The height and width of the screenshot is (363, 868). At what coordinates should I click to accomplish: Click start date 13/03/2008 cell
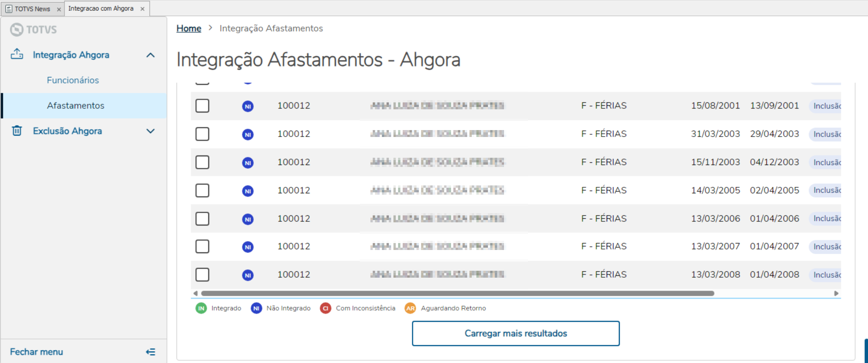point(716,274)
